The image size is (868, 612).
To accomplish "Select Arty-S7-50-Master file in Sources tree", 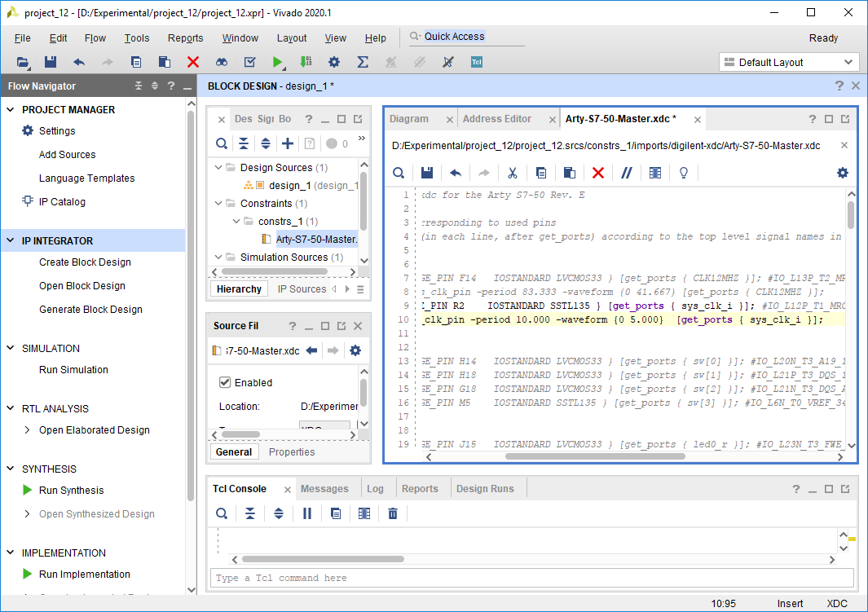I will [x=317, y=239].
